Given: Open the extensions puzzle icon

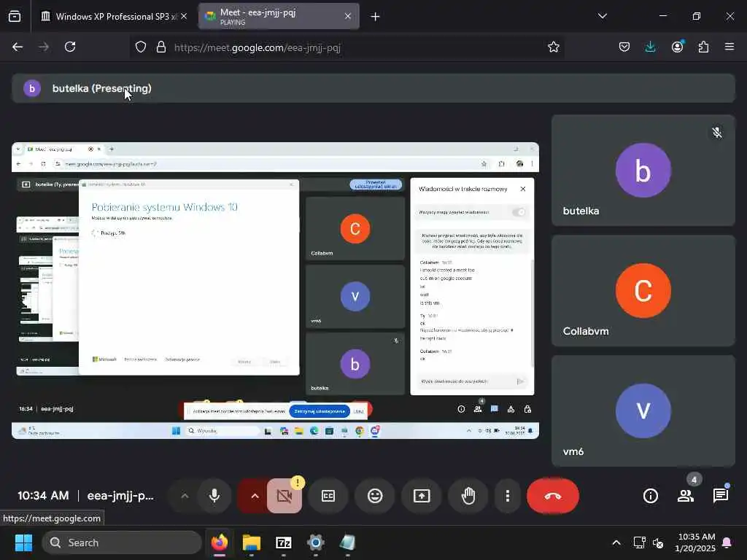Looking at the screenshot, I should point(703,47).
